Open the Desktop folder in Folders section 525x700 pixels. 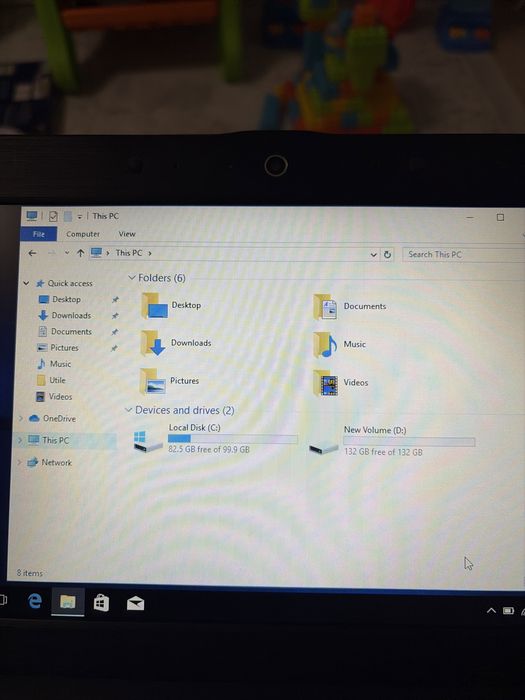(171, 306)
